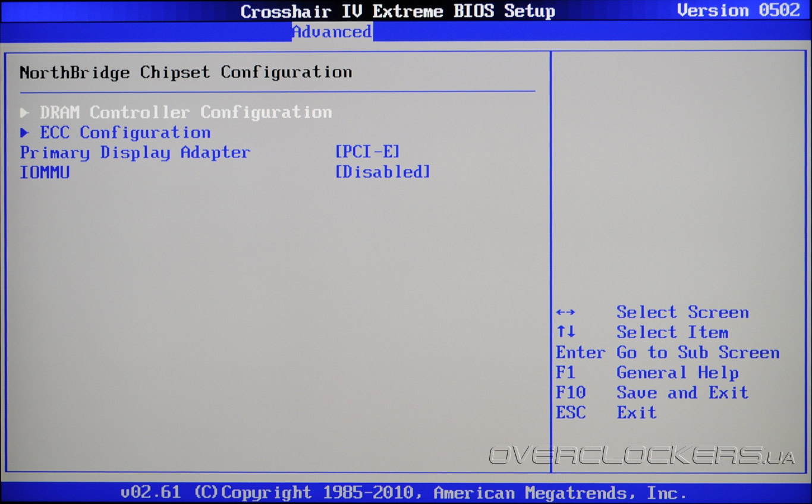
Task: Click the Save and Exit hint
Action: point(682,393)
